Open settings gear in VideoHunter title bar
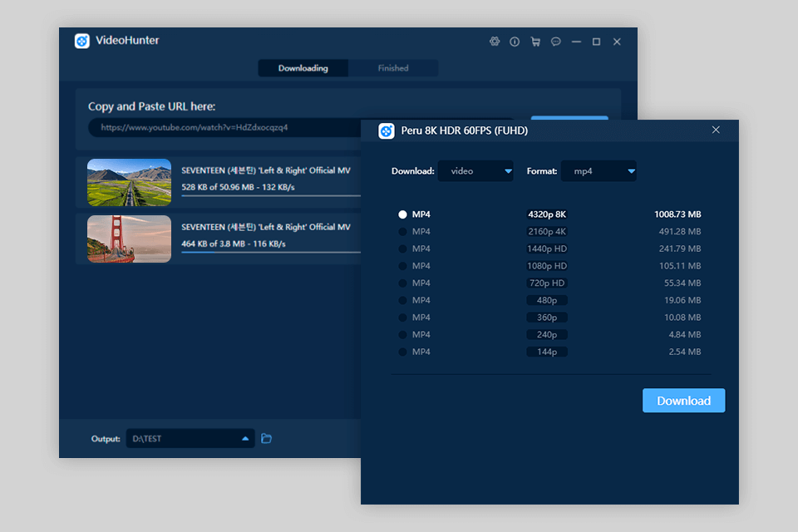The height and width of the screenshot is (532, 798). [x=495, y=42]
